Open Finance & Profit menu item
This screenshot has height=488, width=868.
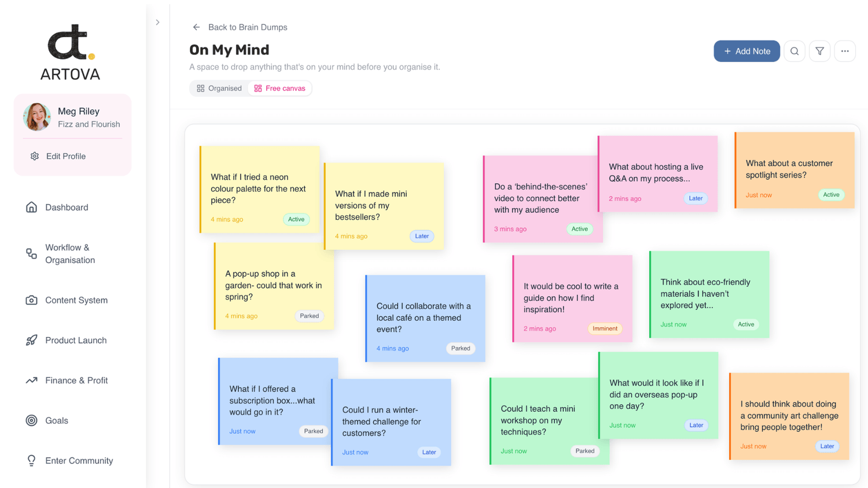click(x=76, y=380)
